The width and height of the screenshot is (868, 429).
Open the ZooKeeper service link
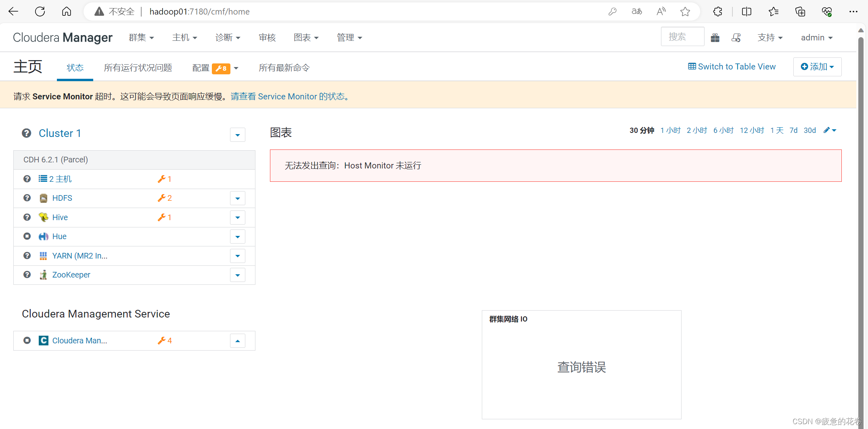pos(71,275)
